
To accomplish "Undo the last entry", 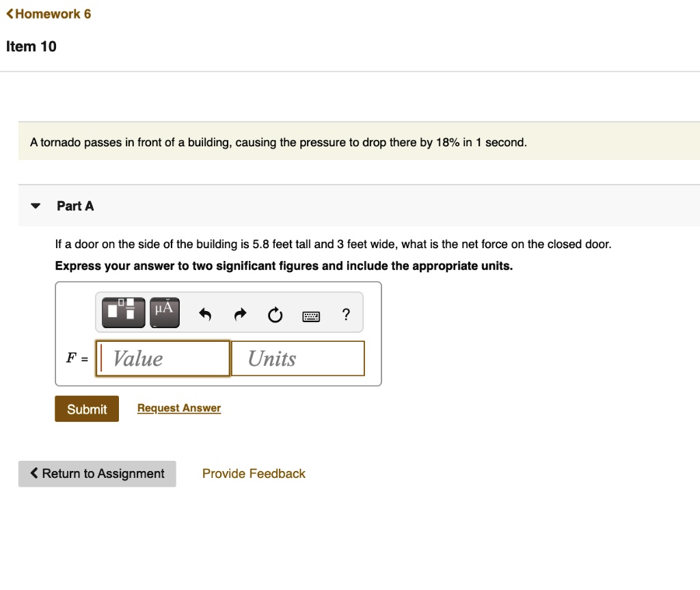I will pos(205,315).
